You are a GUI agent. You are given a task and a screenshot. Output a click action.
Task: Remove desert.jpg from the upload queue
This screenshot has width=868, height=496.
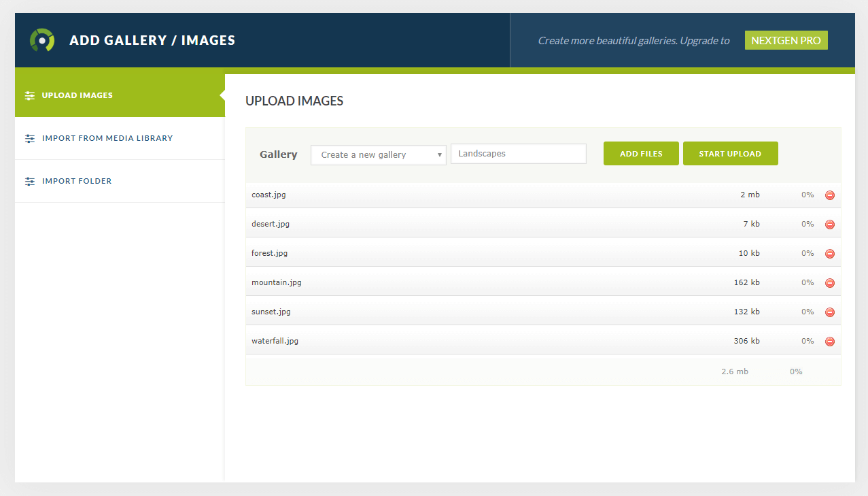[829, 224]
